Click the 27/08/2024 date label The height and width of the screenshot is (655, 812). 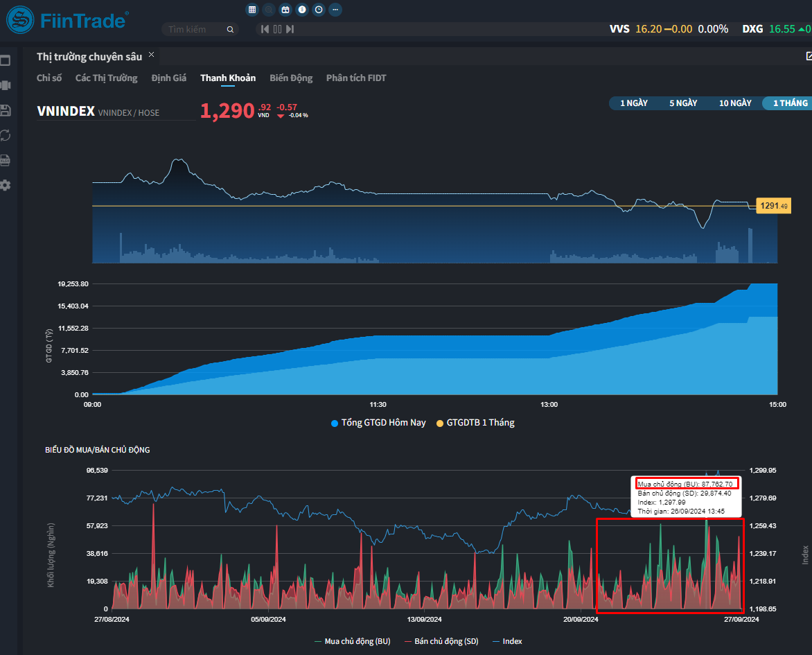click(112, 619)
